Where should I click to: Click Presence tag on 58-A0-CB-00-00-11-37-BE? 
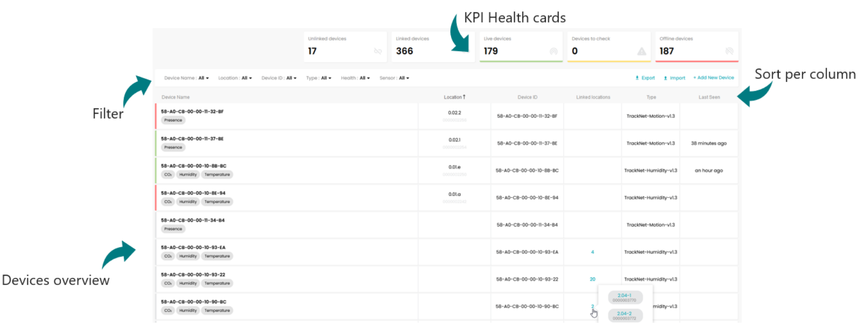(x=173, y=147)
